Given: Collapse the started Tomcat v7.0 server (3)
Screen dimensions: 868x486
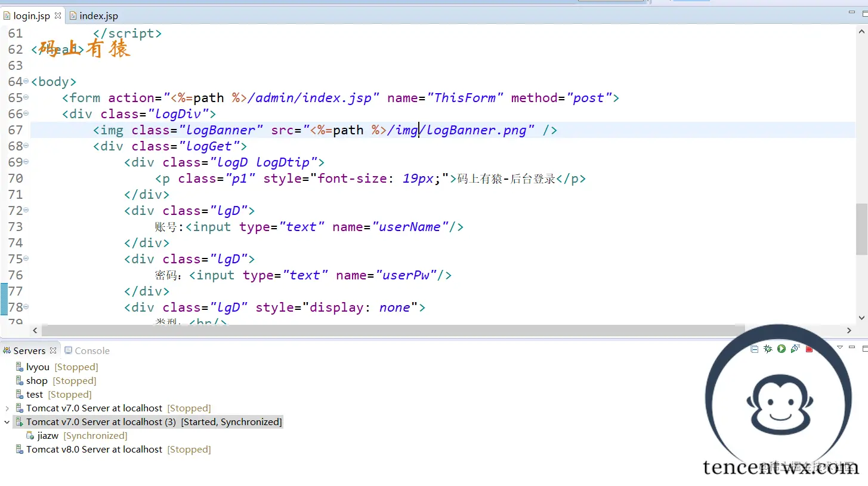Looking at the screenshot, I should [7, 422].
